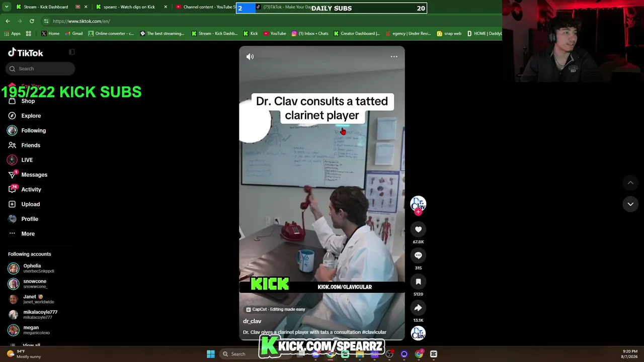Screen dimensions: 644x362
Task: Open the video's three-dot options menu
Action: point(394,57)
